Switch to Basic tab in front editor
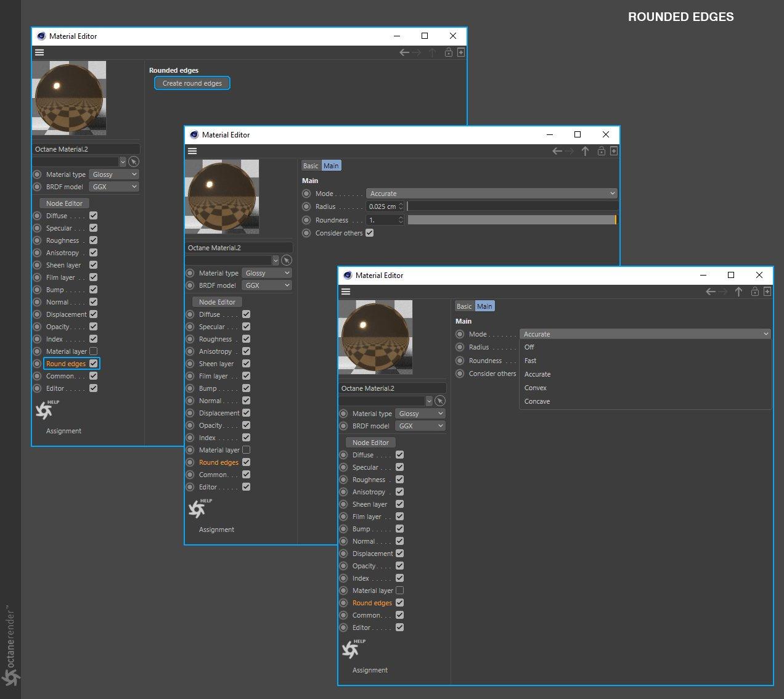Viewport: 784px width, 699px height. [464, 306]
